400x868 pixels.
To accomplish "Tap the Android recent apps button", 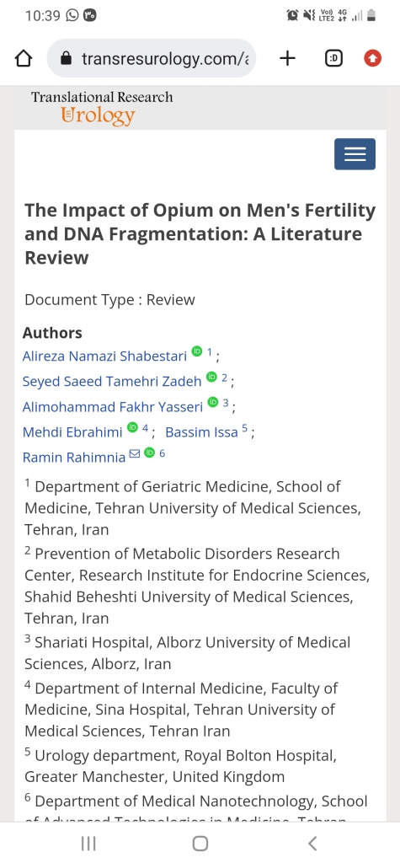I will 88,844.
